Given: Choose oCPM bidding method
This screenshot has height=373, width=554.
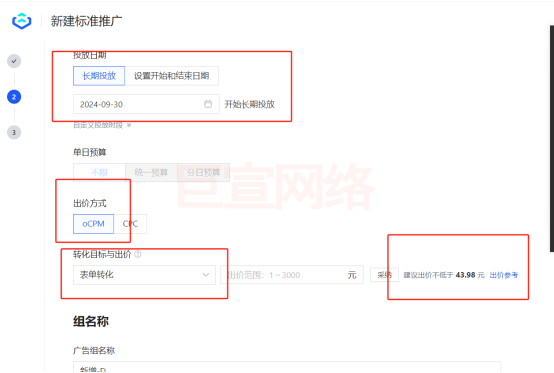Looking at the screenshot, I should [93, 224].
